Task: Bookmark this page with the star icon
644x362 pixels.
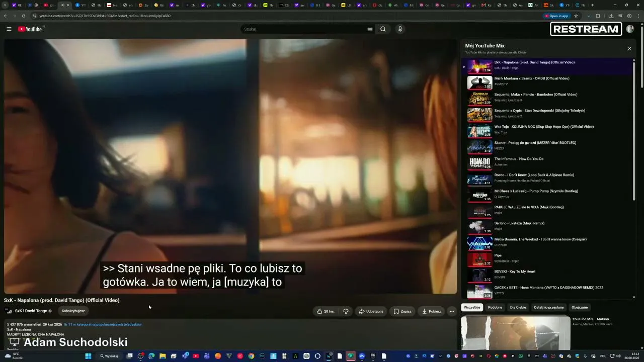Action: [x=576, y=16]
